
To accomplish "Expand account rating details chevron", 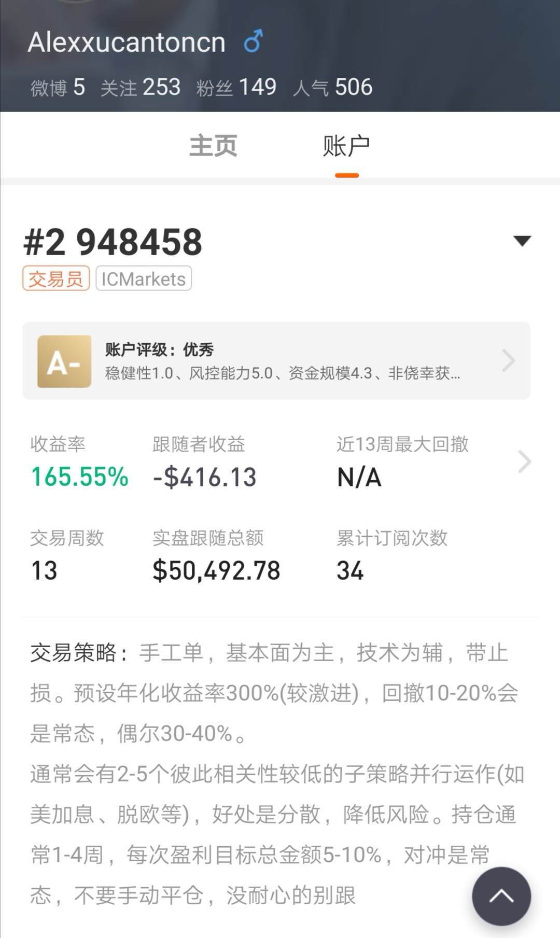I will coord(509,361).
